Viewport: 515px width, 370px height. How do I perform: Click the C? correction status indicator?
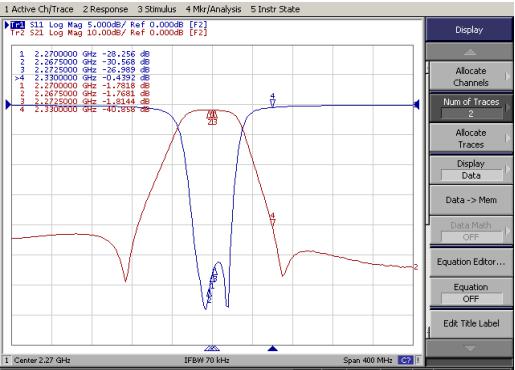pos(406,360)
